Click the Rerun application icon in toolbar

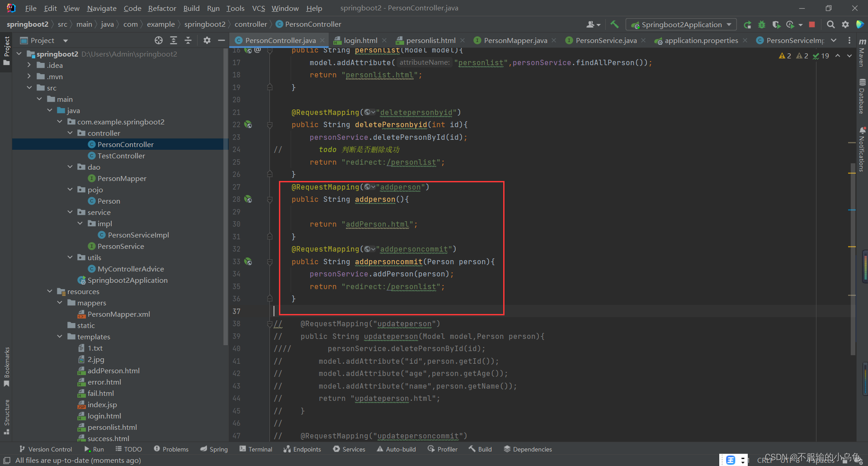(747, 24)
